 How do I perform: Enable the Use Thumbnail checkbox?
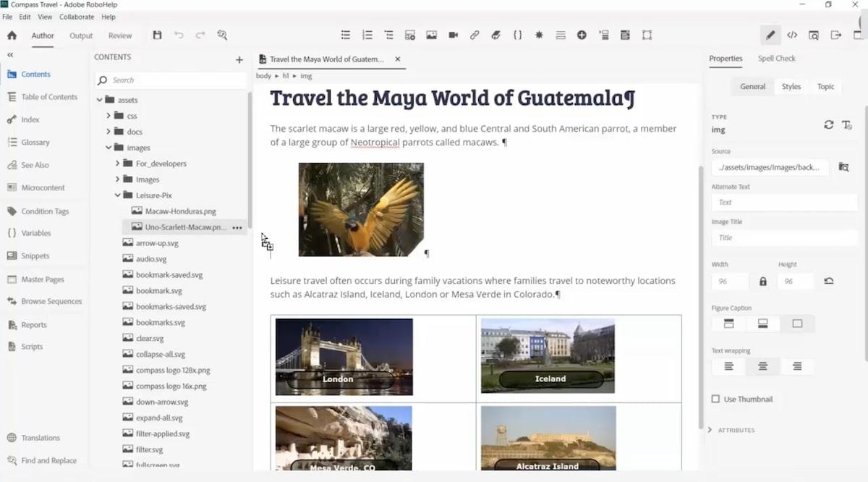715,399
